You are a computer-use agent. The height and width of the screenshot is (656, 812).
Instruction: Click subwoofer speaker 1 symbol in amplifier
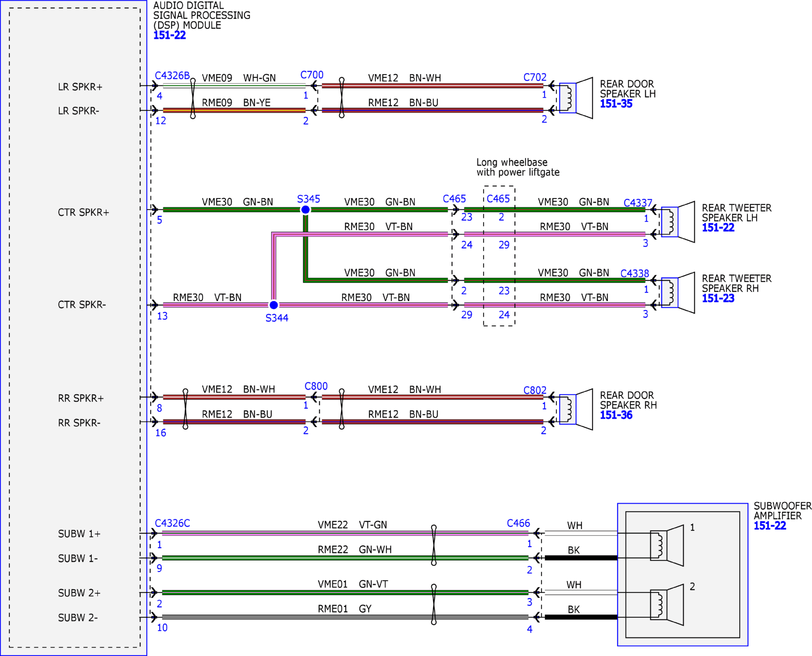point(666,545)
